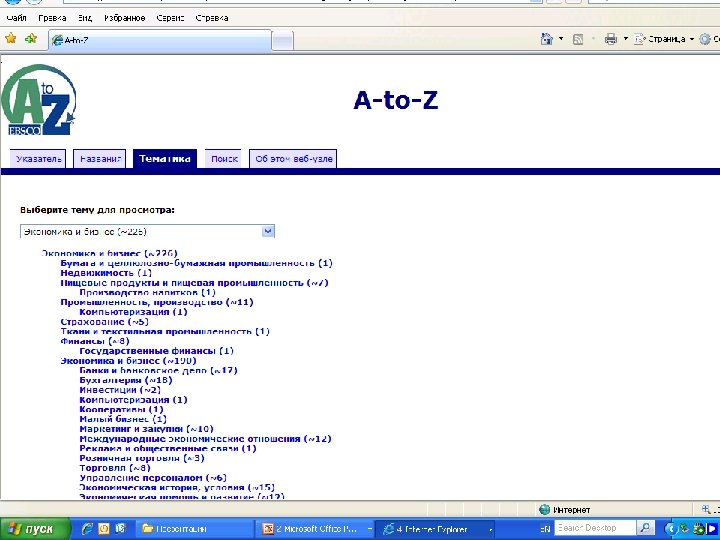This screenshot has width=720, height=540.
Task: Open Экономика и бизнес (~190) sublink
Action: pos(129,360)
